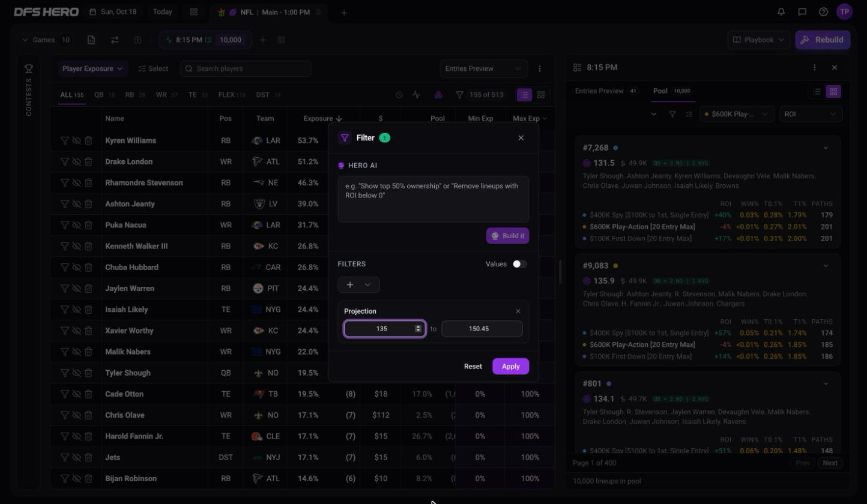Image resolution: width=867 pixels, height=504 pixels.
Task: Open the chat messages icon
Action: pos(802,11)
